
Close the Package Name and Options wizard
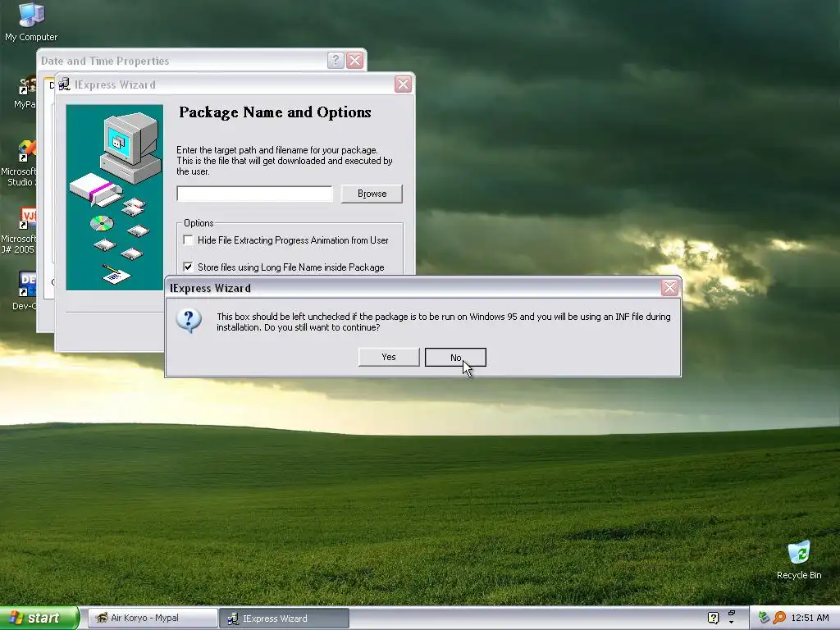coord(403,84)
